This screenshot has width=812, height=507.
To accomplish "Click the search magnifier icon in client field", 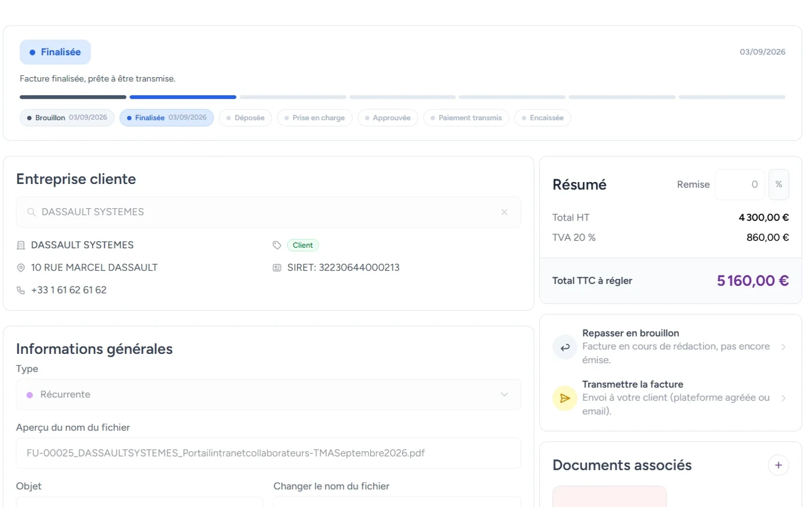I will point(31,212).
